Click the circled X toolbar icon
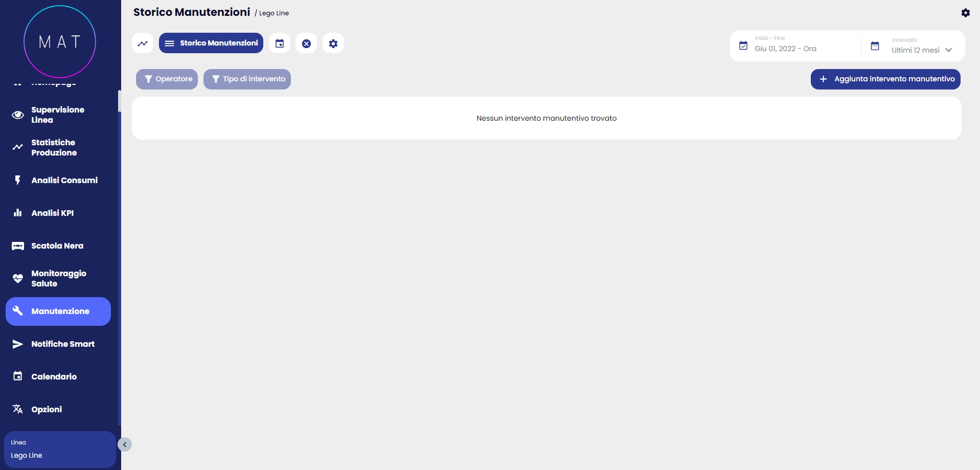 click(x=306, y=43)
